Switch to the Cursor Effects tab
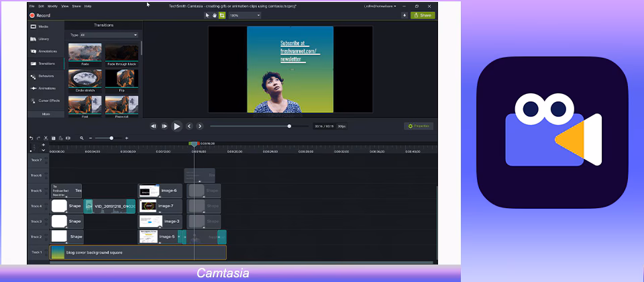This screenshot has width=644, height=282. coord(46,101)
